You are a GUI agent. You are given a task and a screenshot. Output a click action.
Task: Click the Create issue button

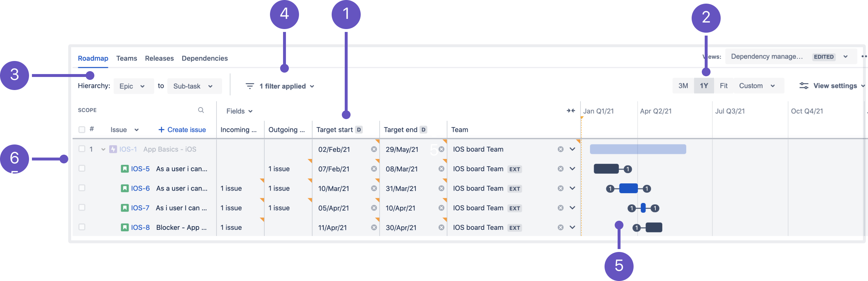pyautogui.click(x=182, y=130)
